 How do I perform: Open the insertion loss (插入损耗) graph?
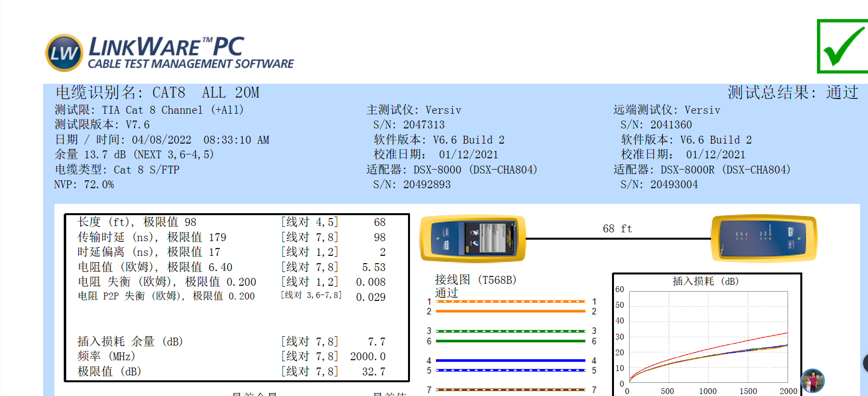click(708, 336)
